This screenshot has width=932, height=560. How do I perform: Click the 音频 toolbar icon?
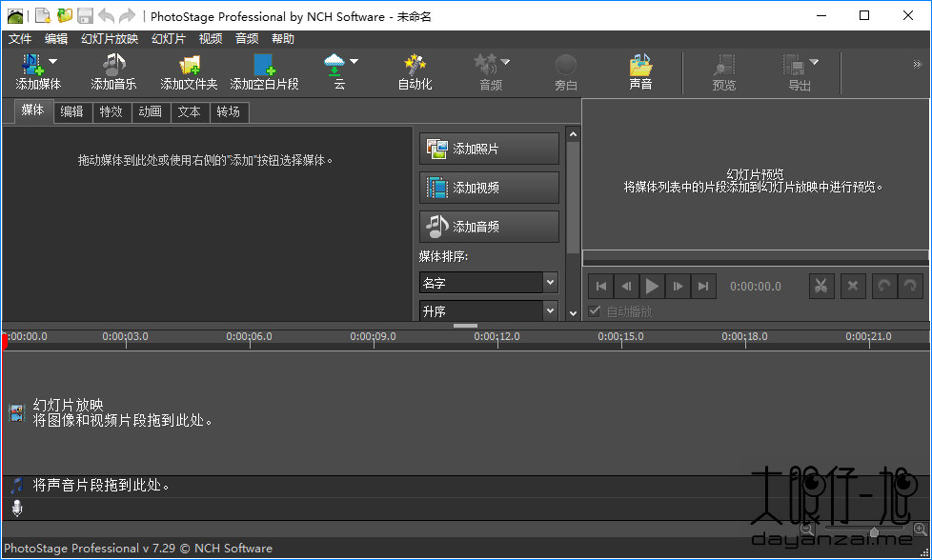[x=485, y=65]
